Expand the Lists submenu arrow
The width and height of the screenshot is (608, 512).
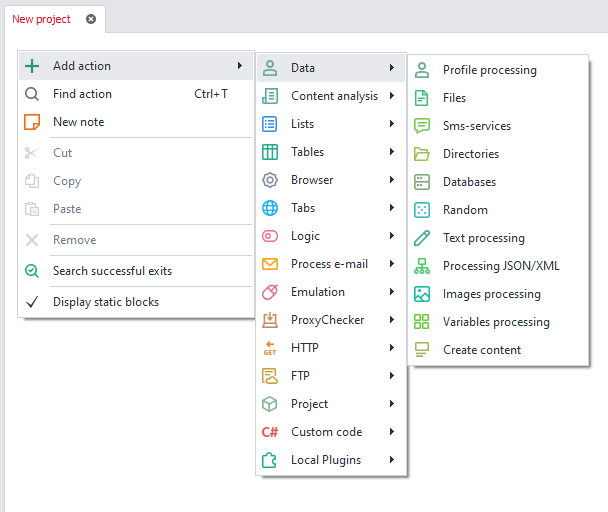pyautogui.click(x=392, y=124)
